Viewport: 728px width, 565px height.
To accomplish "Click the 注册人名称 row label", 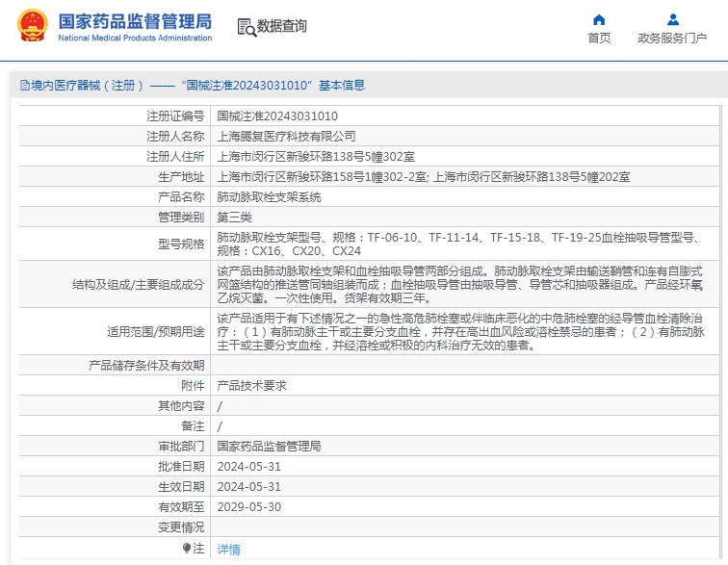I will tap(175, 136).
